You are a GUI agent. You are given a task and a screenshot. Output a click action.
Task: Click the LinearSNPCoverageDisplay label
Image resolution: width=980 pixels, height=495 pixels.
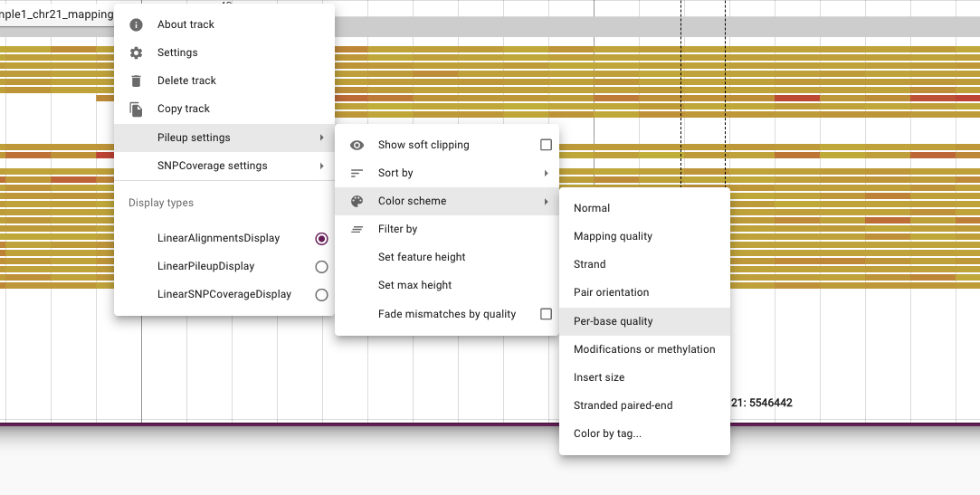point(224,294)
